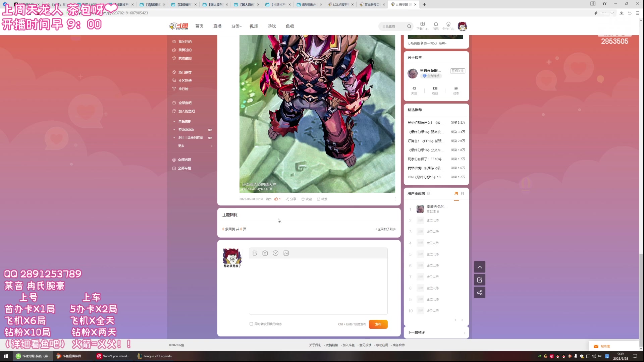
Task: Open 全部专栏 in the sidebar
Action: 182,168
